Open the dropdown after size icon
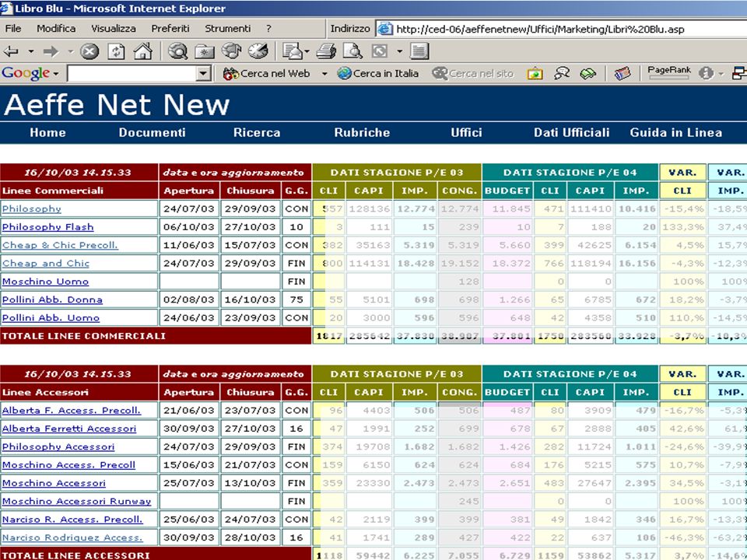 point(400,51)
